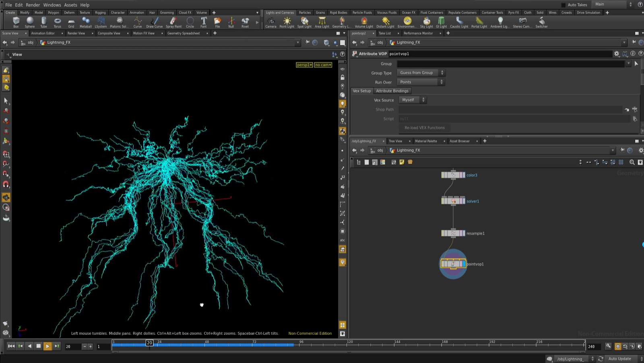The height and width of the screenshot is (363, 644).
Task: Create a Spot Light from shelf
Action: click(304, 21)
